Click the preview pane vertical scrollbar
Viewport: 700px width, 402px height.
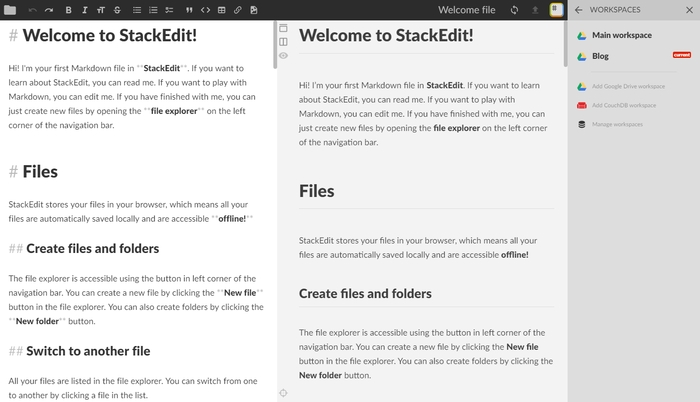point(565,44)
